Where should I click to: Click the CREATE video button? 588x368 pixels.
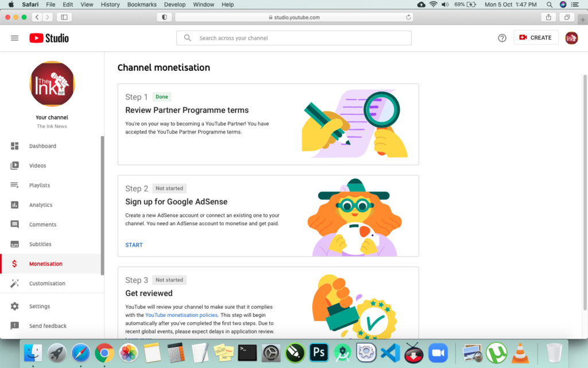coord(536,37)
